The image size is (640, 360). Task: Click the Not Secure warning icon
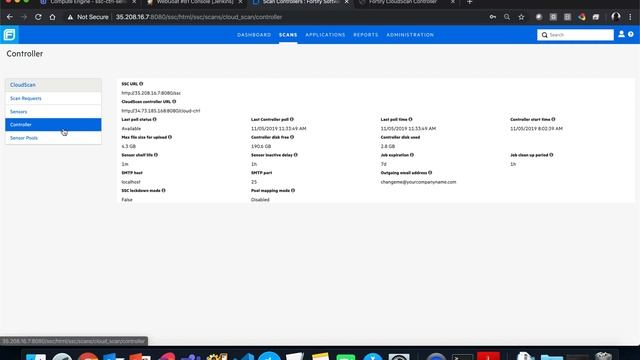pyautogui.click(x=70, y=17)
